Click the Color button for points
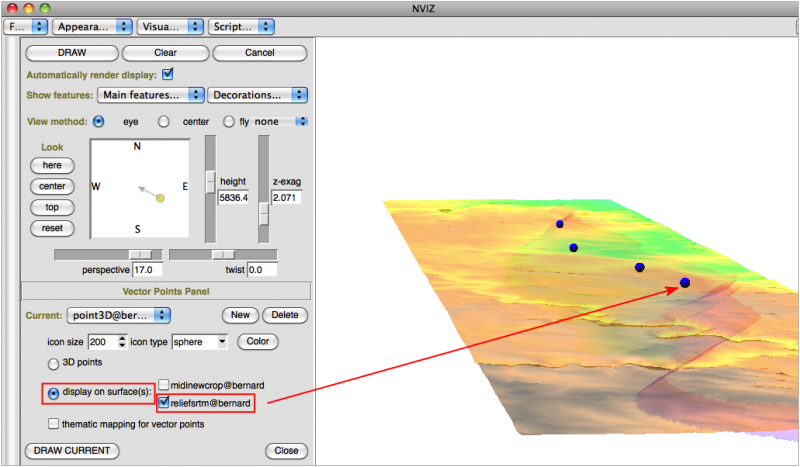800x467 pixels. coord(257,342)
